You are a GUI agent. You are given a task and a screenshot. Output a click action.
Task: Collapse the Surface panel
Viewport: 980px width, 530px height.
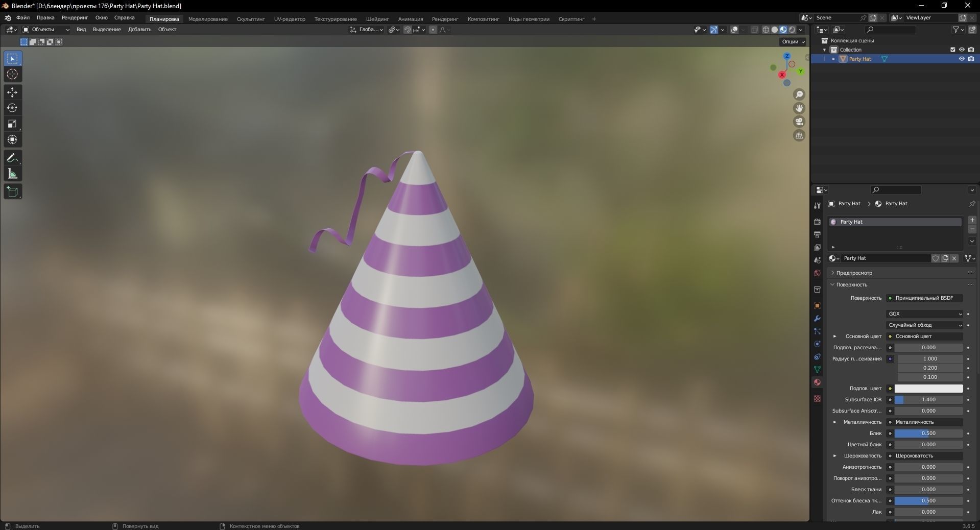point(851,284)
